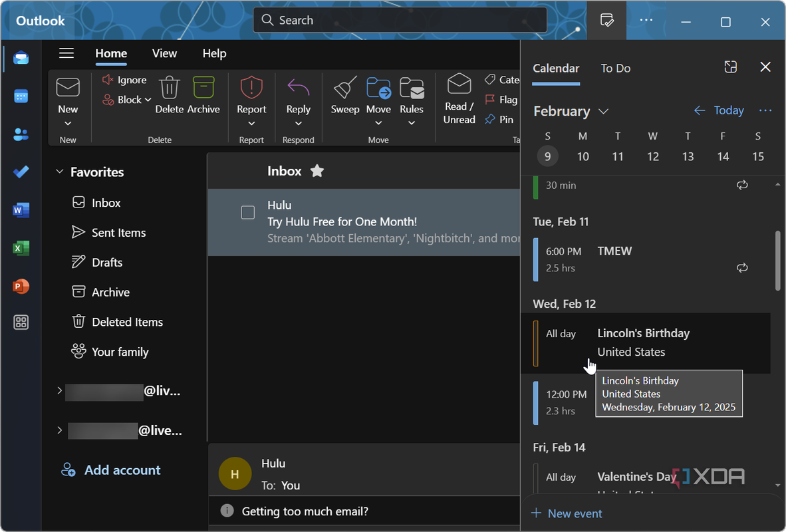Expand the first @liv... account

60,390
